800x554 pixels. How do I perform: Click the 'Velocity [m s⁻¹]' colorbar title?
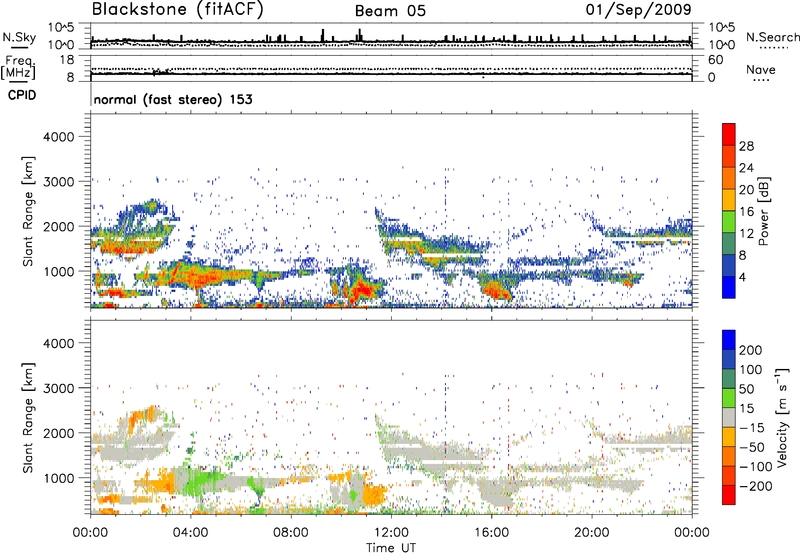tap(782, 418)
